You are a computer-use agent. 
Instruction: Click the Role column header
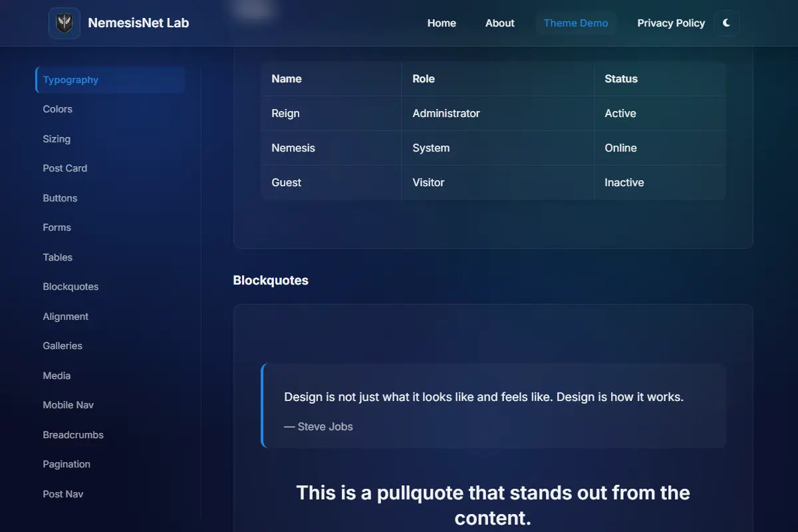click(x=498, y=78)
